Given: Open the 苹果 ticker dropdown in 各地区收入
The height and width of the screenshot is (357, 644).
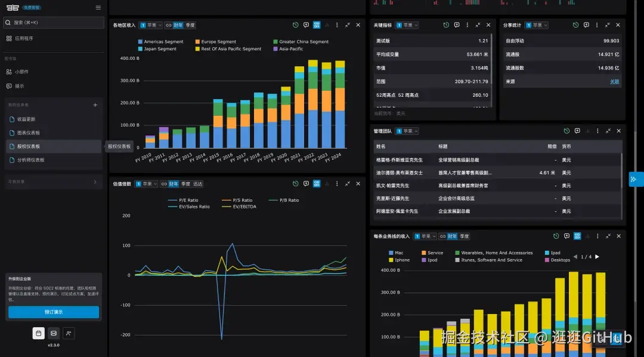Looking at the screenshot, I should click(151, 25).
